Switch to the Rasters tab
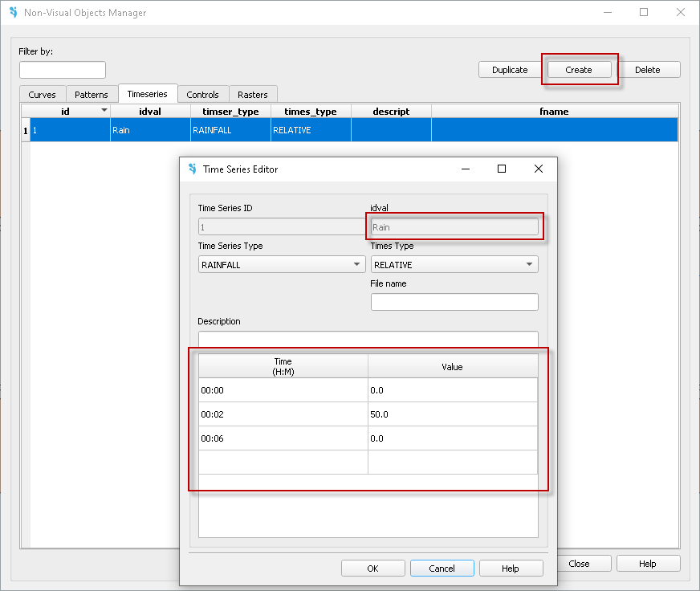This screenshot has height=591, width=700. [253, 95]
